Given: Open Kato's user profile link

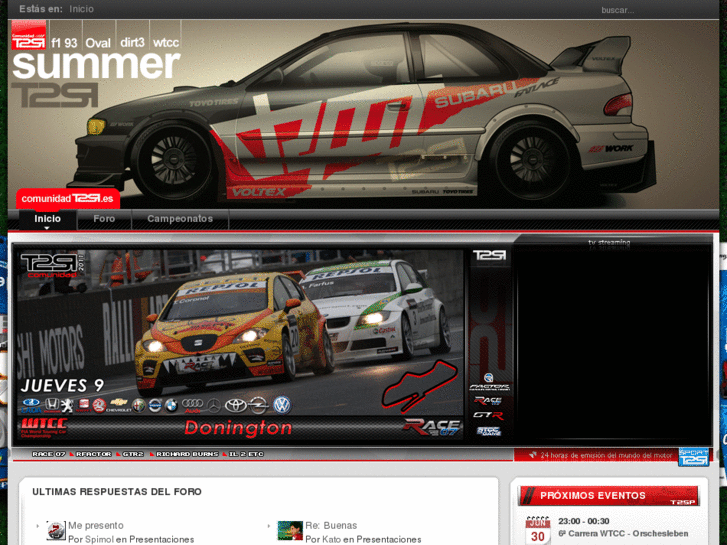Looking at the screenshot, I should click(x=332, y=539).
